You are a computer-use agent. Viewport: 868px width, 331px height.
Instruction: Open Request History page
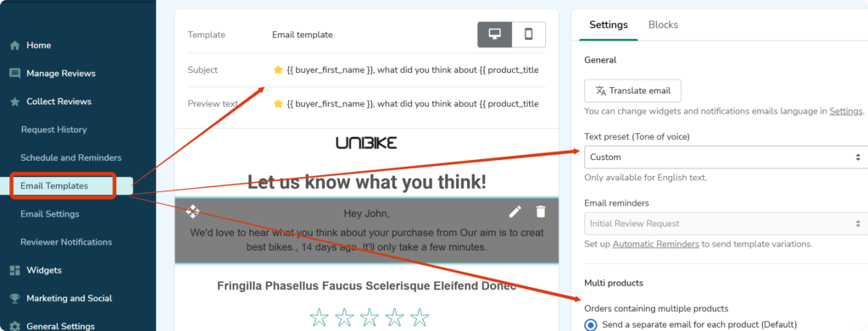pos(53,130)
